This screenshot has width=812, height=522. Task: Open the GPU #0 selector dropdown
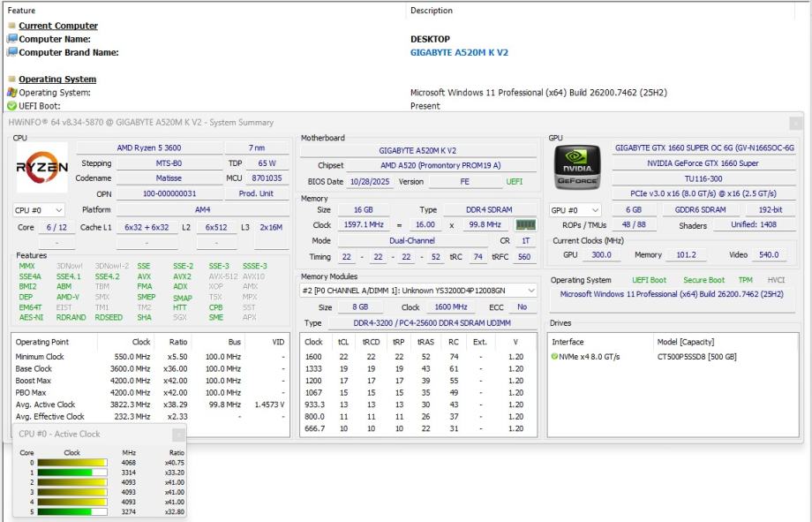[x=575, y=210]
